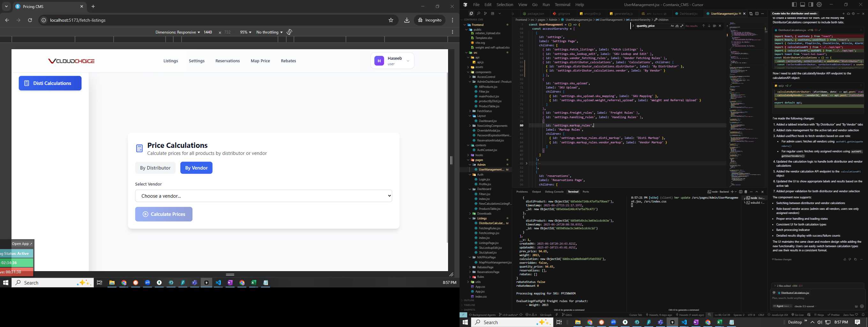Close the find widget

(x=720, y=26)
